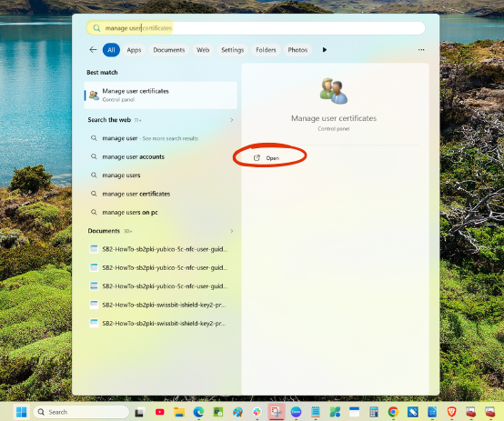The width and height of the screenshot is (504, 421).
Task: Select the Folders filter tab
Action: point(266,50)
